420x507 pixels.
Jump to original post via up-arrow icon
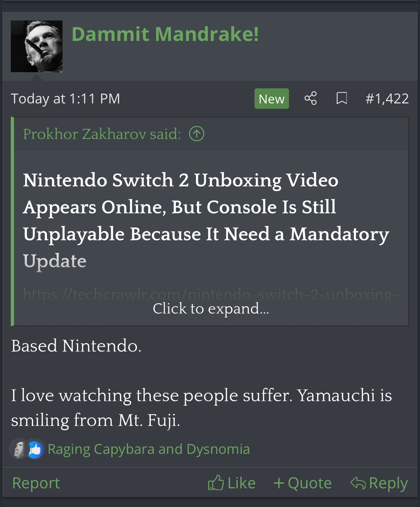(197, 134)
